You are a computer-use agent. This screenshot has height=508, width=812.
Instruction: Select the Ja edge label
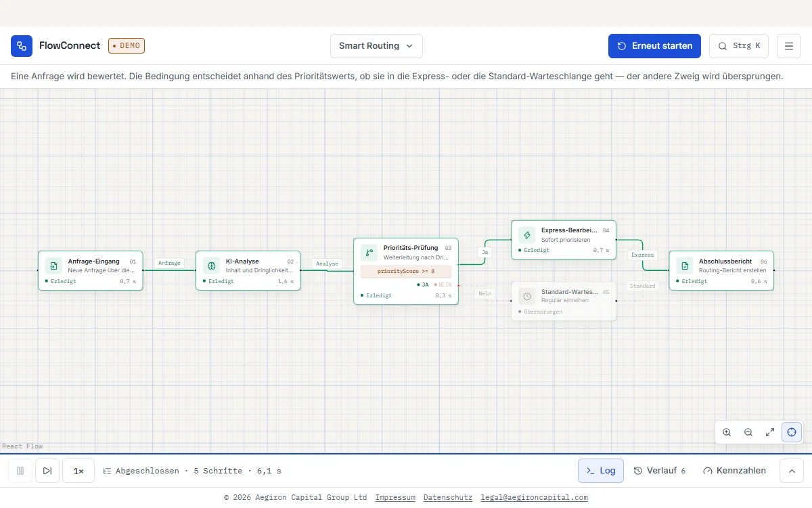click(484, 252)
